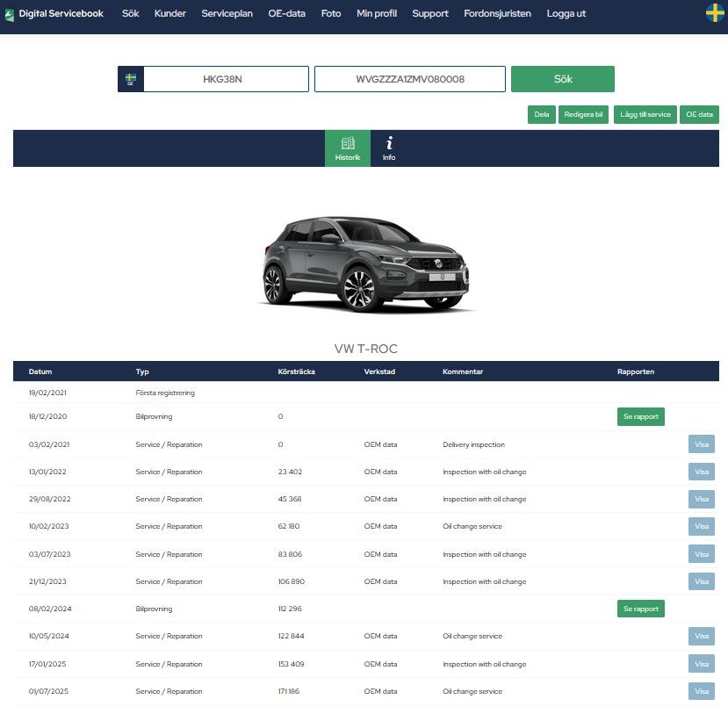
Task: Click the Digital Servicebook logo icon
Action: click(x=10, y=15)
